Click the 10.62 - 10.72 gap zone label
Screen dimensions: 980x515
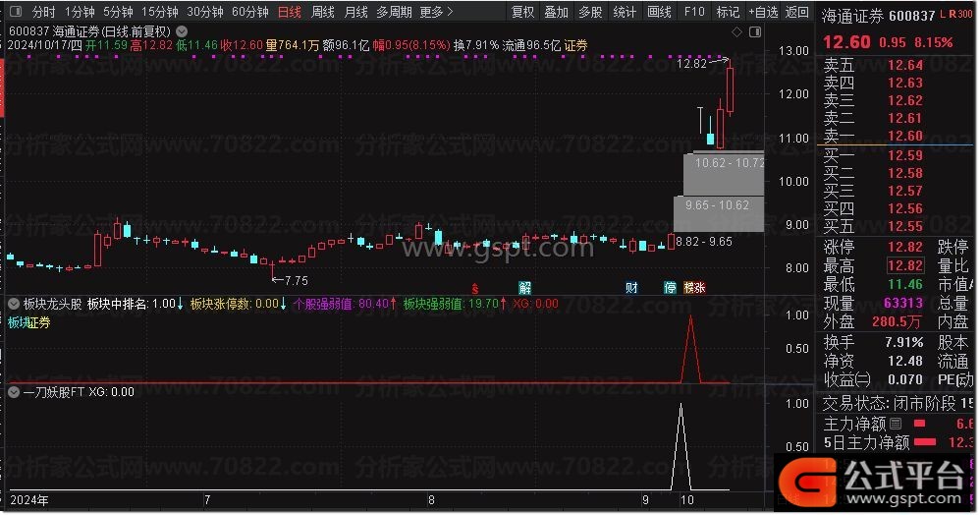pos(730,163)
